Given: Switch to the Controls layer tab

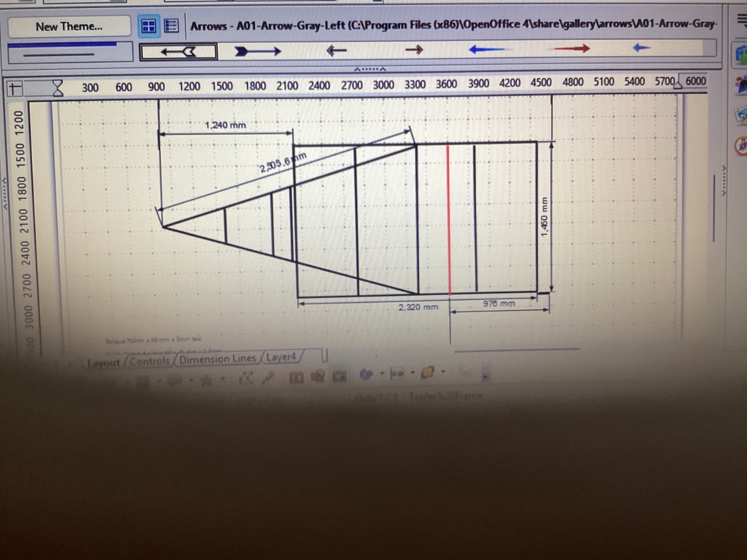Looking at the screenshot, I should coord(149,361).
